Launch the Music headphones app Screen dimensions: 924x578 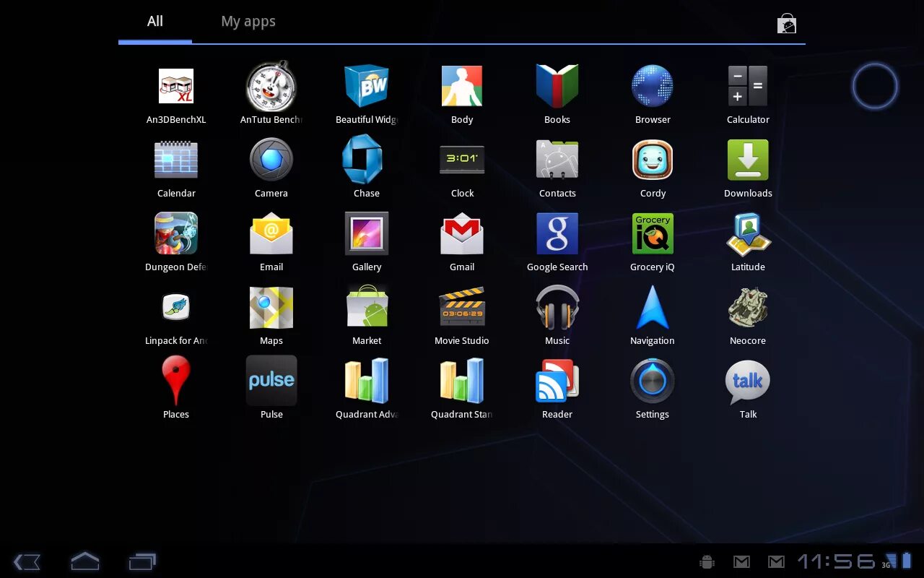click(557, 308)
